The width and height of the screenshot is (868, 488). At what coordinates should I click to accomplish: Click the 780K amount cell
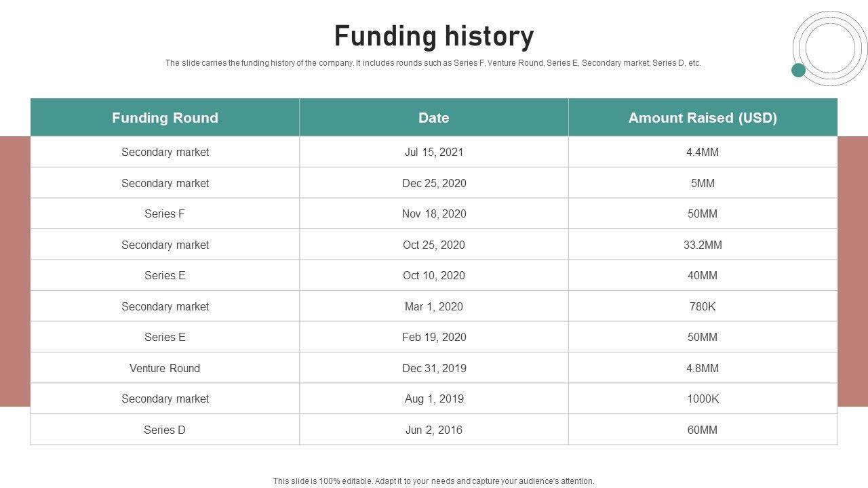click(703, 306)
